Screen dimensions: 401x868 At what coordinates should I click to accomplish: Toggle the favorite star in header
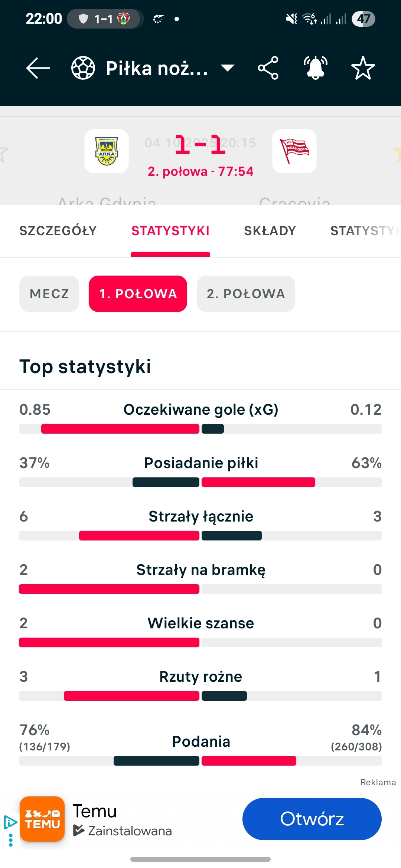363,68
